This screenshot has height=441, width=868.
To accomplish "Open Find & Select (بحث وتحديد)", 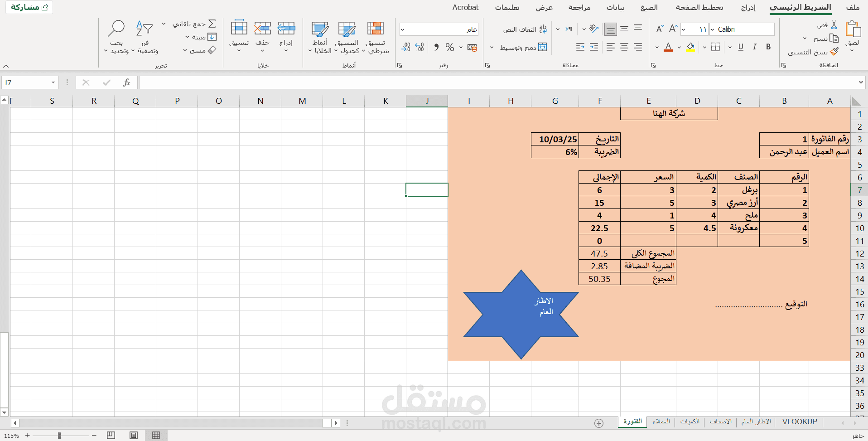I will click(x=116, y=37).
